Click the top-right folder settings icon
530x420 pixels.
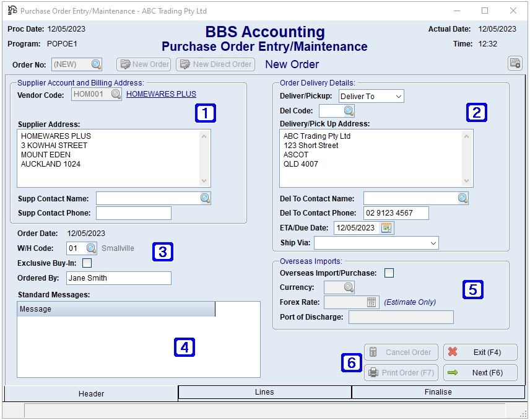[x=515, y=63]
